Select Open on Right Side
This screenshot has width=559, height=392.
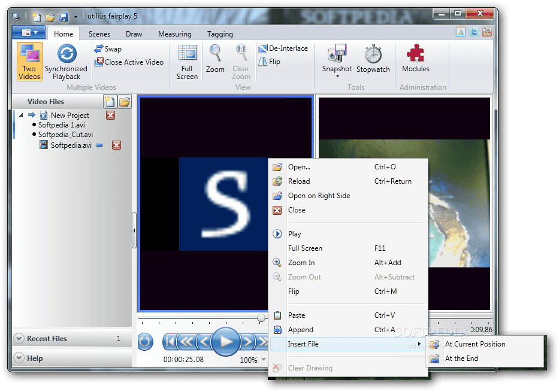(x=348, y=196)
